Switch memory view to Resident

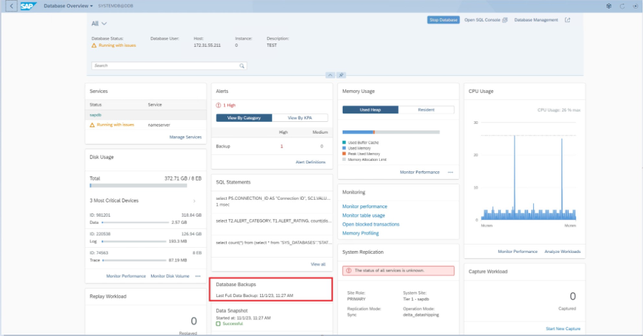click(x=426, y=110)
